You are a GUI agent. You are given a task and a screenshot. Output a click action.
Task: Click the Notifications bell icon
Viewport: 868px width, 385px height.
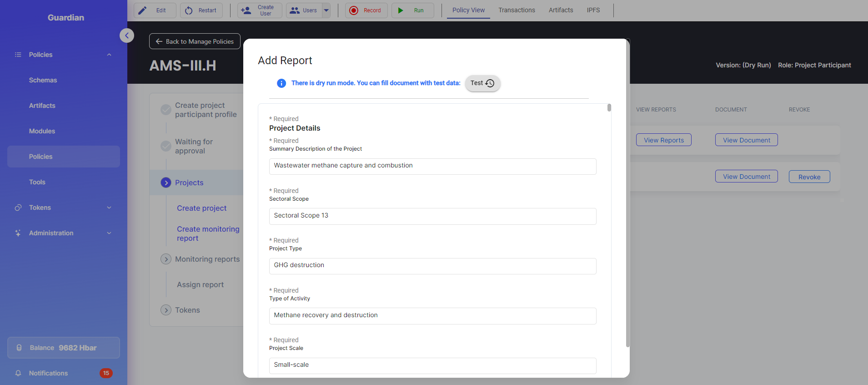click(18, 373)
